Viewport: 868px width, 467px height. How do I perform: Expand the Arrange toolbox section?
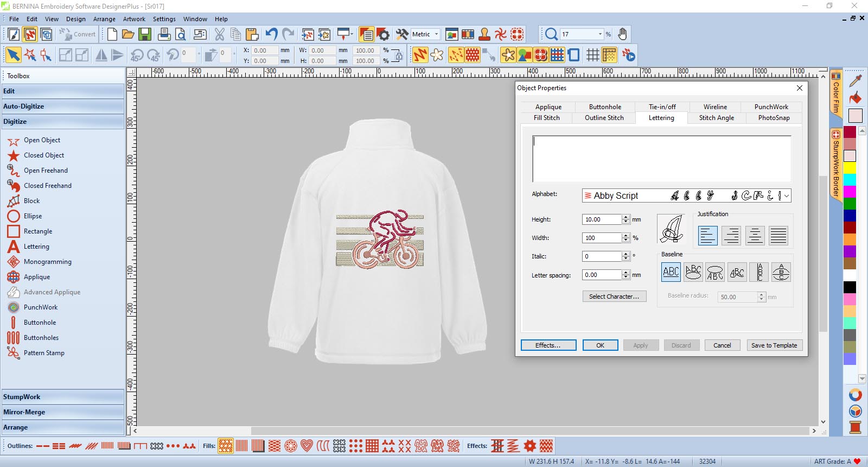point(62,427)
